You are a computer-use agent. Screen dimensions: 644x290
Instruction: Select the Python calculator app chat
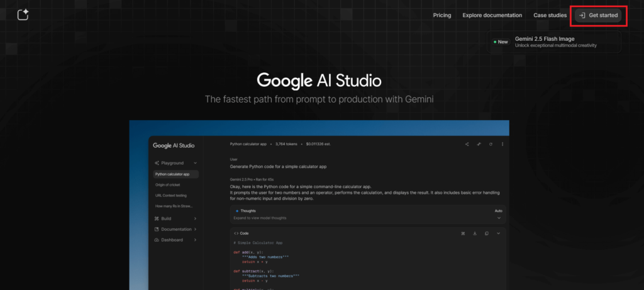tap(176, 174)
